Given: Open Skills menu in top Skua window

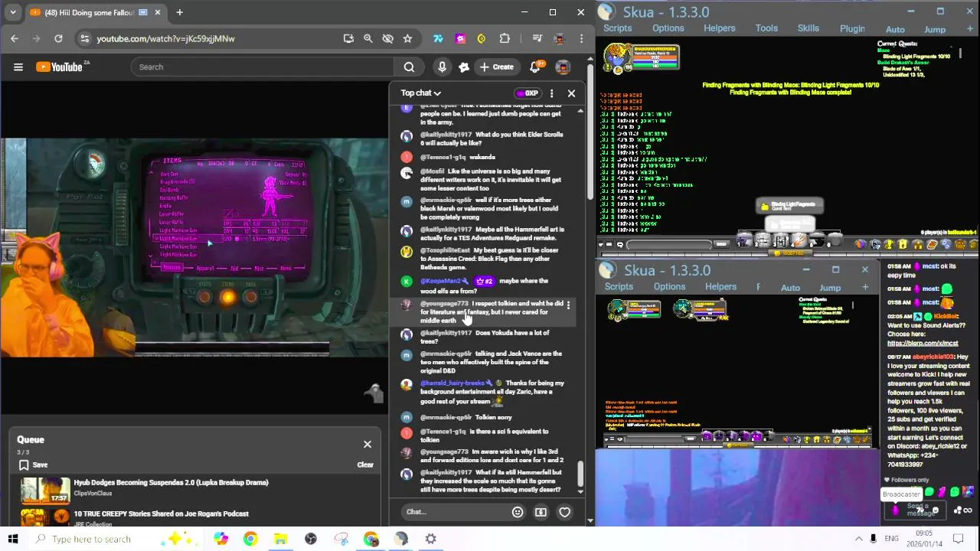Looking at the screenshot, I should click(x=808, y=28).
